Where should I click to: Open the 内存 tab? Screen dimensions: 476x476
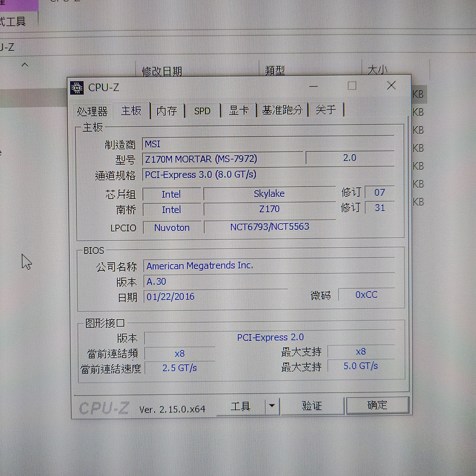[x=167, y=111]
